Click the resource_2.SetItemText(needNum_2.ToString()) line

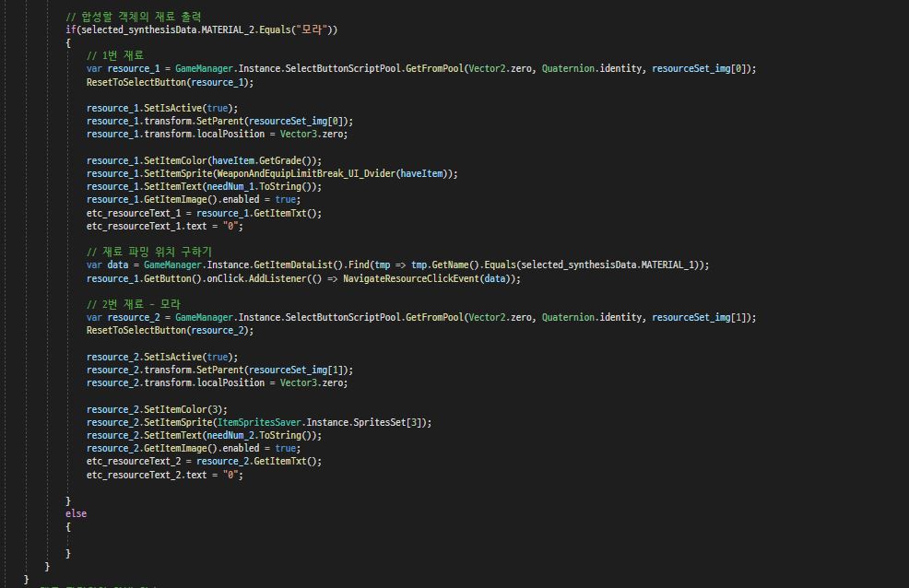click(x=204, y=435)
